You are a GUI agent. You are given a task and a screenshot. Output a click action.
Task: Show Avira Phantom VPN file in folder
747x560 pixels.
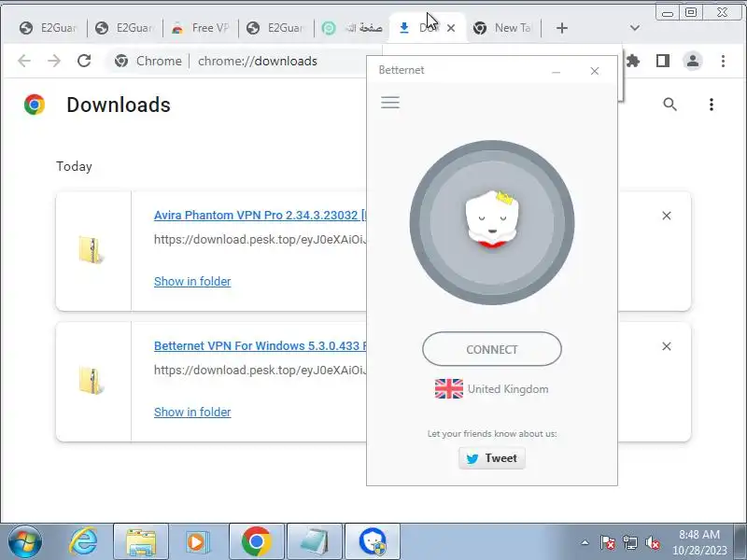tap(192, 282)
